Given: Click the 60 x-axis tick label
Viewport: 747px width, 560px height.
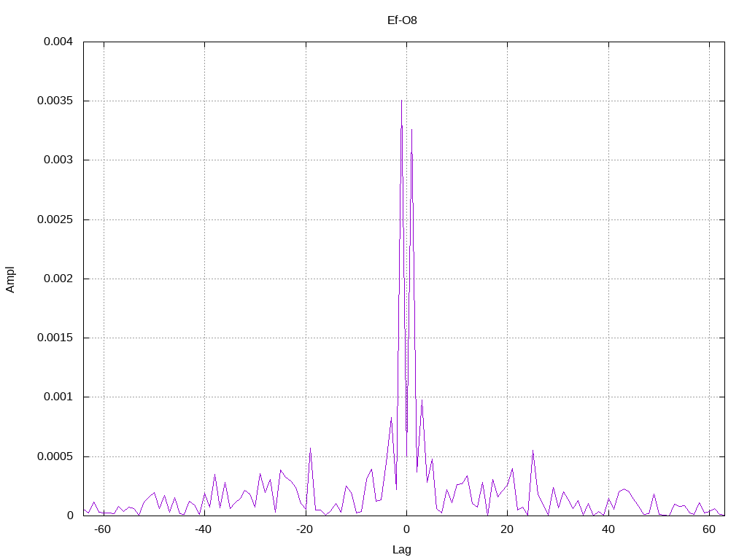Looking at the screenshot, I should coord(709,529).
